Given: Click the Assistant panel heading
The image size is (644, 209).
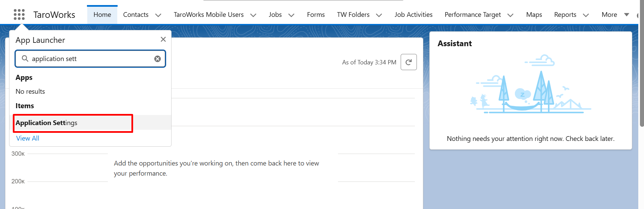Looking at the screenshot, I should point(455,43).
